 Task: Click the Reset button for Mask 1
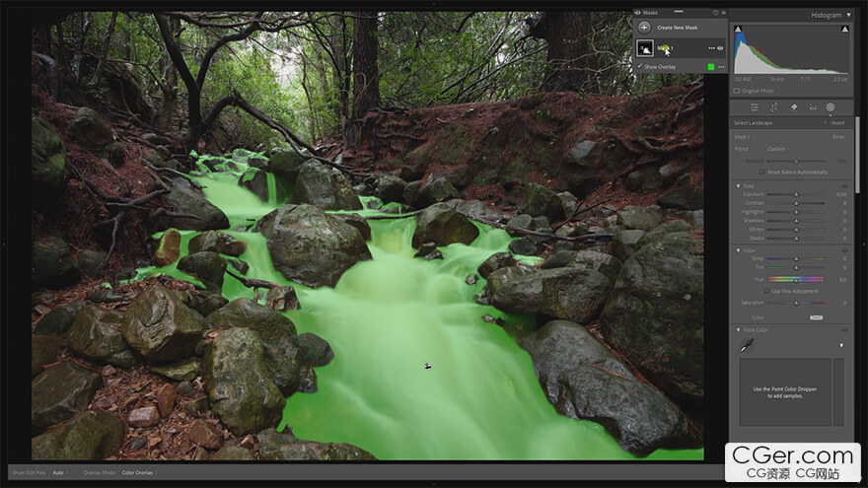click(x=838, y=137)
